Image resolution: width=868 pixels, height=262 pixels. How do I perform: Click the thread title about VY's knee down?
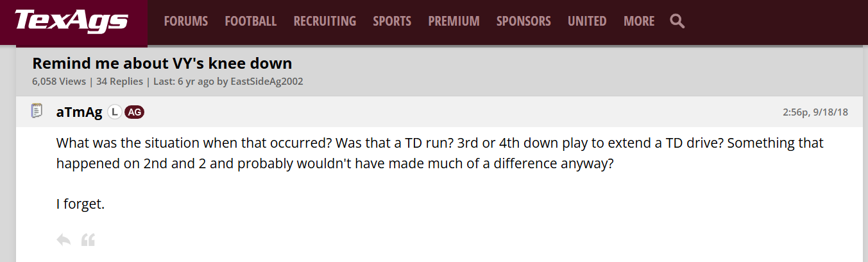point(162,64)
